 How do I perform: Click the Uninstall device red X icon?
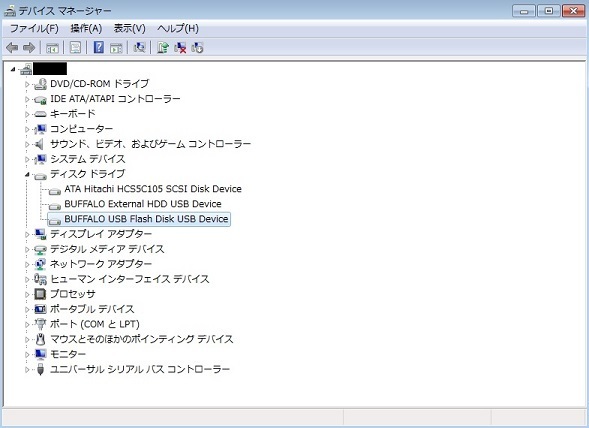(x=180, y=48)
